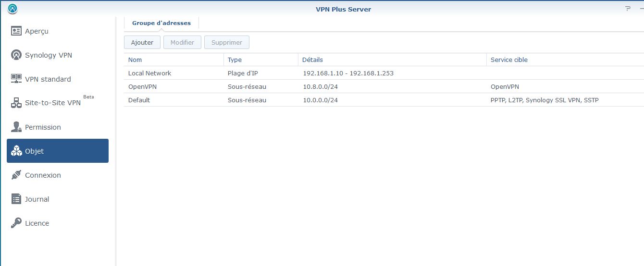Image resolution: width=644 pixels, height=266 pixels.
Task: View the Journal logs page
Action: click(58, 199)
